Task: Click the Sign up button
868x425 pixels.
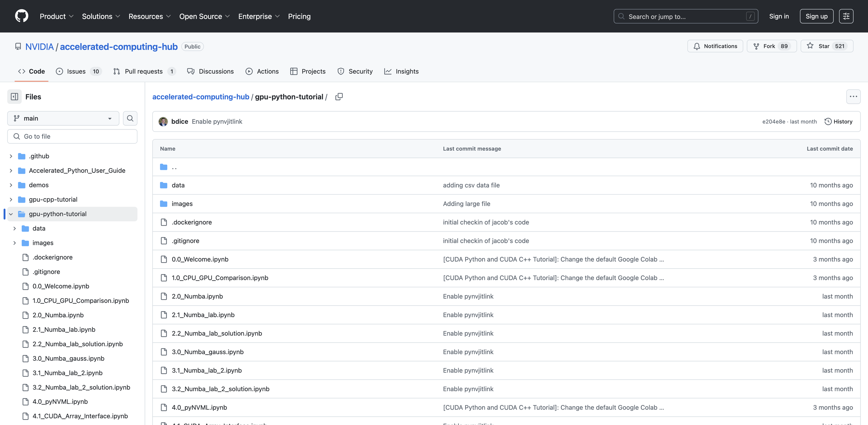Action: click(x=816, y=16)
